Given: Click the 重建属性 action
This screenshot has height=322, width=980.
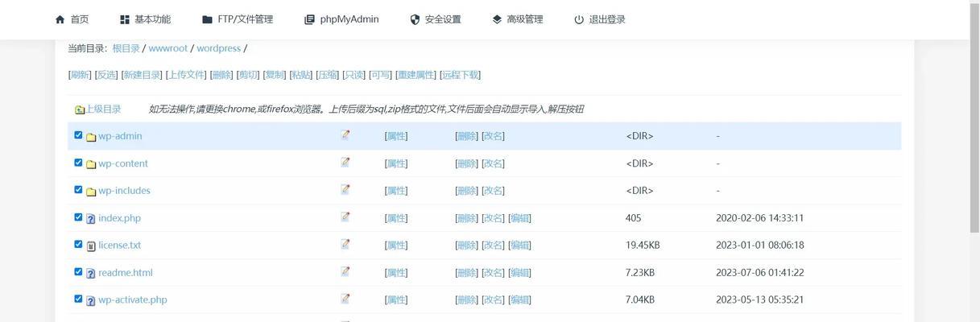Looking at the screenshot, I should coord(416,75).
